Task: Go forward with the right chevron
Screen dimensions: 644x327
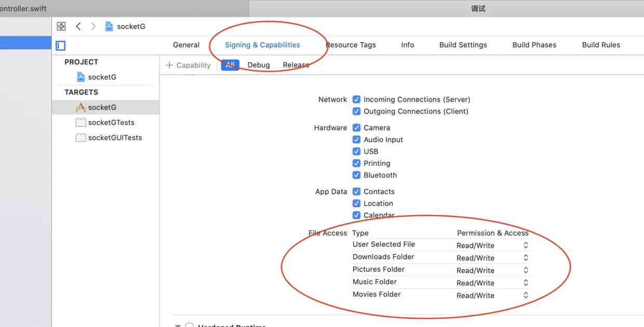Action: 93,27
